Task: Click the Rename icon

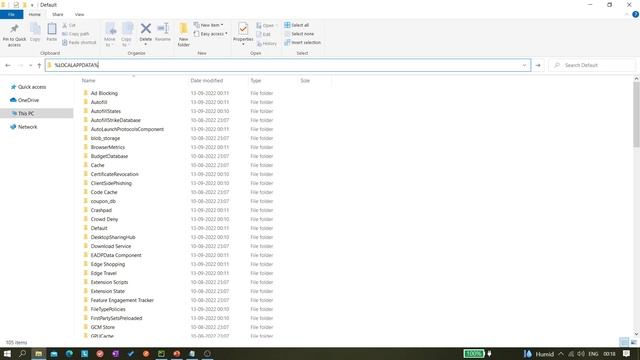Action: coord(163,29)
